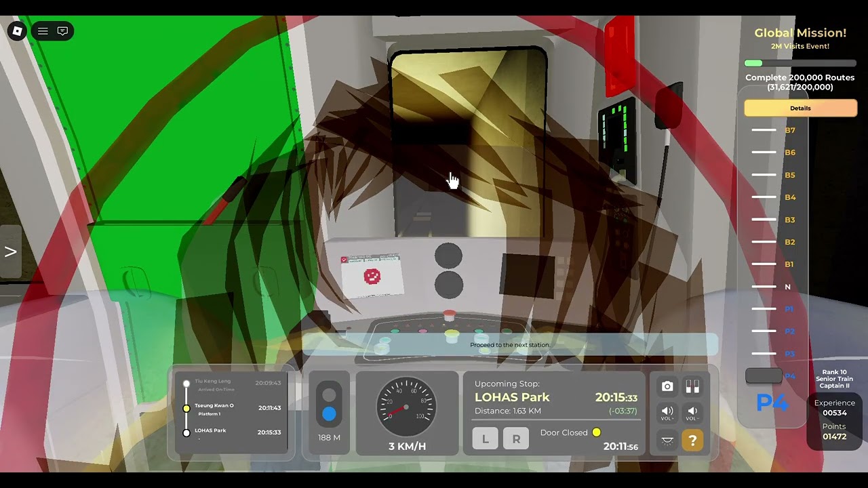This screenshot has height=488, width=868.
Task: Open the Roblox chat icon
Action: coord(62,31)
